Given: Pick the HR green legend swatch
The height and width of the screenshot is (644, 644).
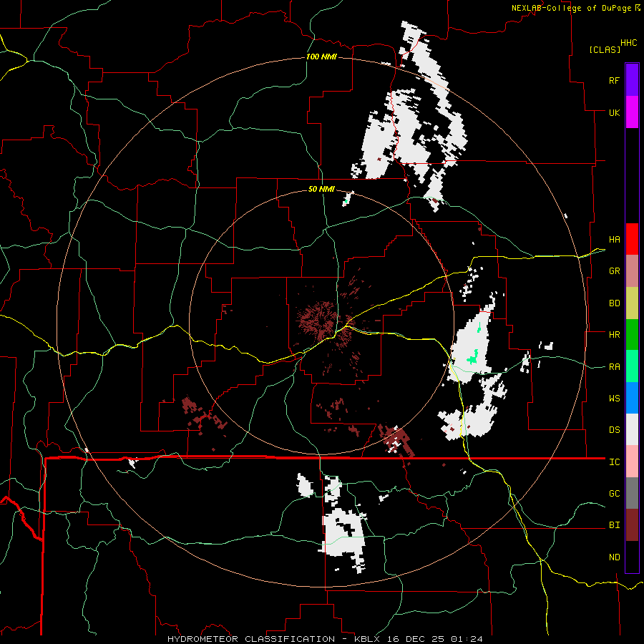Looking at the screenshot, I should 632,335.
